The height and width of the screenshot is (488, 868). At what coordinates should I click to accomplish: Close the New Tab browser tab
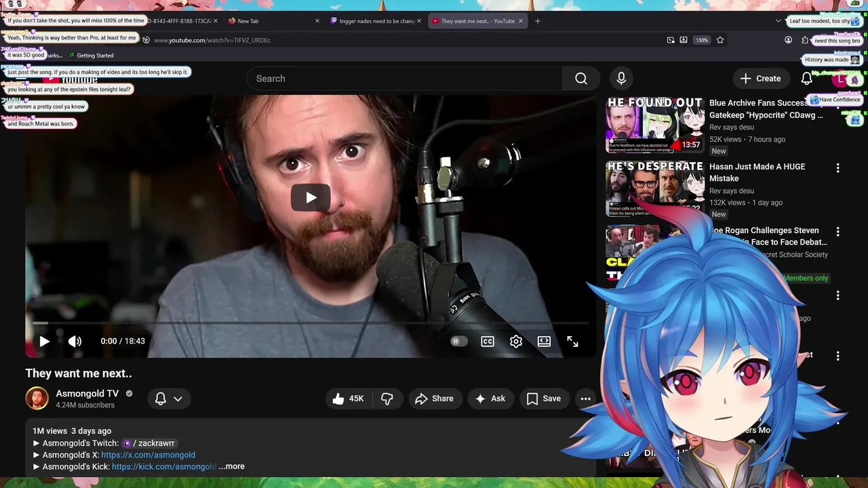[x=317, y=21]
